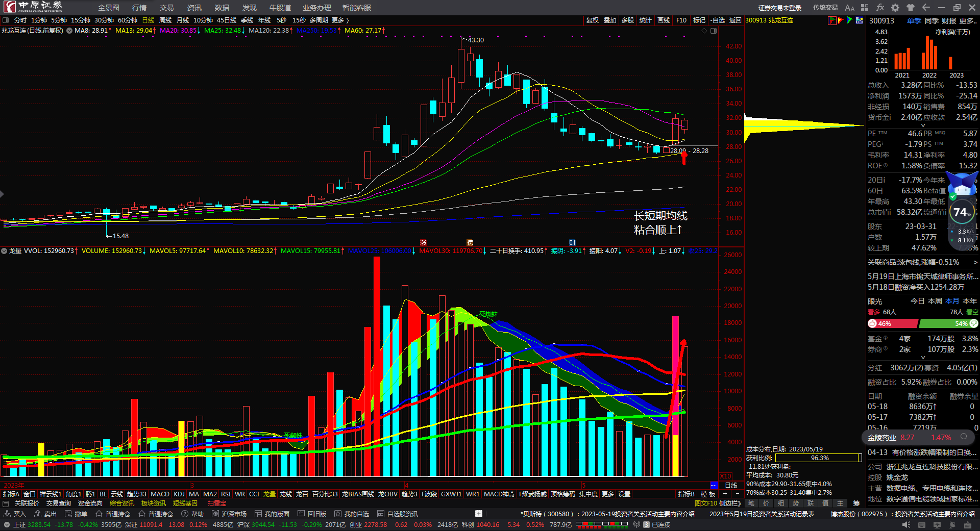Open 沪深市场 in bottom toolbar
Screen dimensions: 980x531
click(229, 514)
